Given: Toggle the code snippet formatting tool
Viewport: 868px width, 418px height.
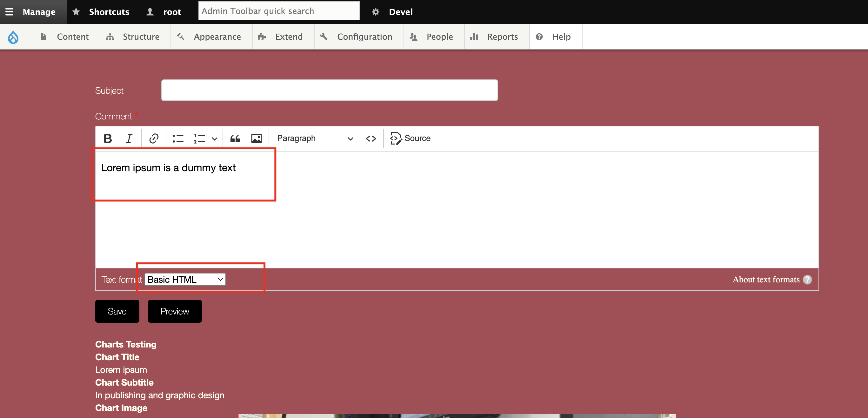Looking at the screenshot, I should 371,138.
